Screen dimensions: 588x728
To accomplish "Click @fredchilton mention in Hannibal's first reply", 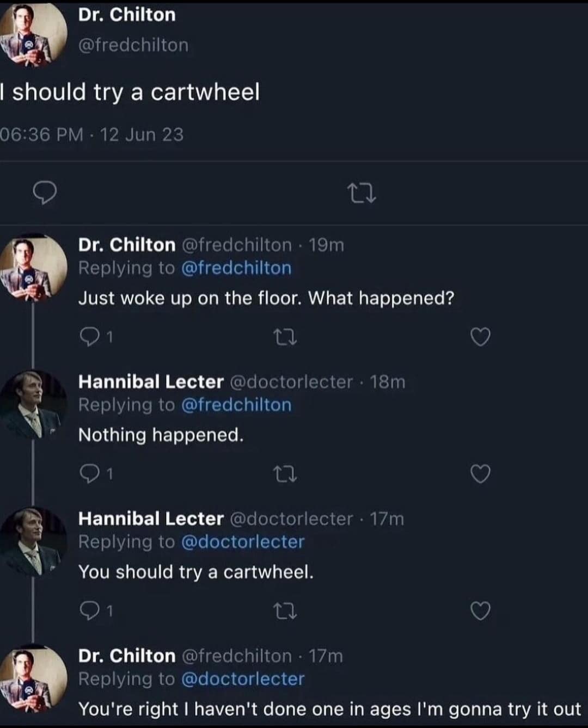I will coord(236,405).
